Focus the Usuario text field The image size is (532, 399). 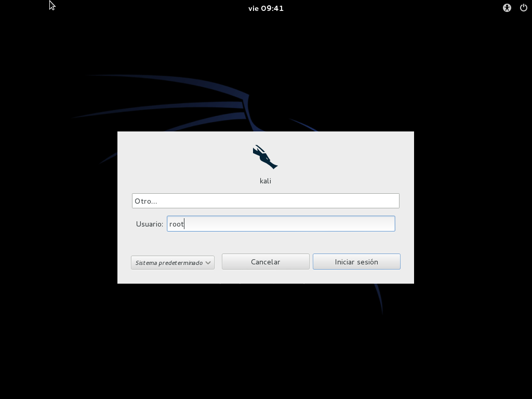(x=281, y=223)
